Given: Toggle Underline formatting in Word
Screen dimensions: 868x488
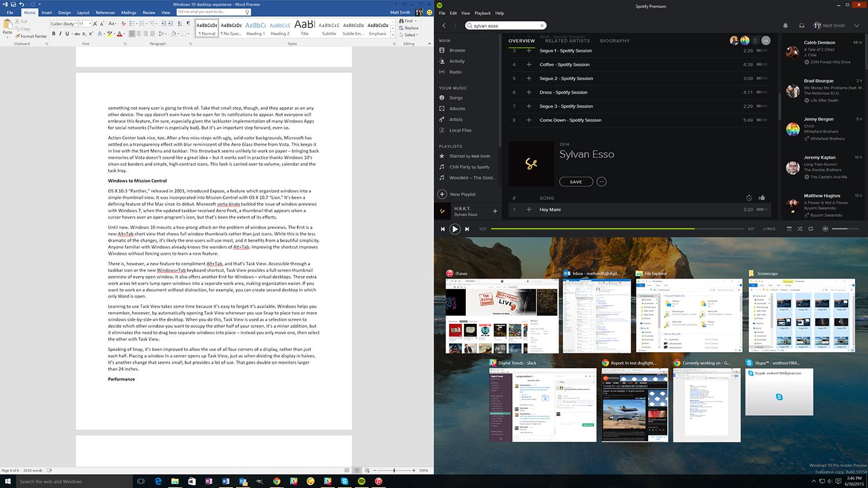Looking at the screenshot, I should 67,34.
